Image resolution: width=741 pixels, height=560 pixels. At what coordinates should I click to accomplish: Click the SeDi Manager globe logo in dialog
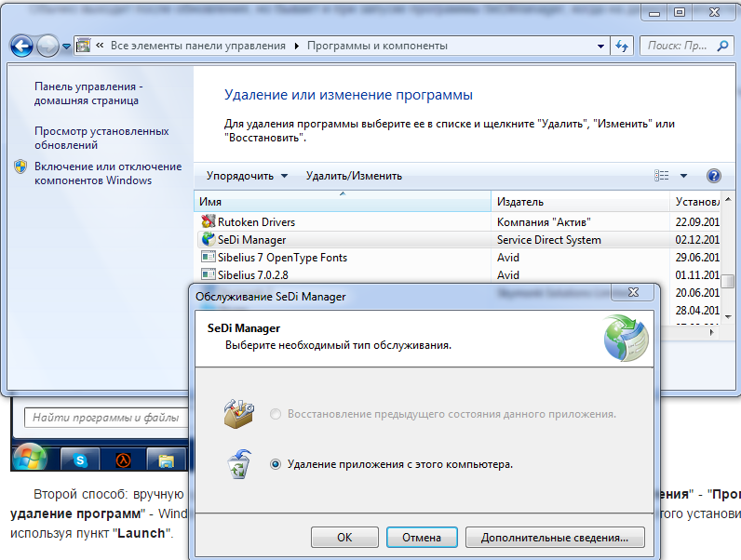coord(626,337)
